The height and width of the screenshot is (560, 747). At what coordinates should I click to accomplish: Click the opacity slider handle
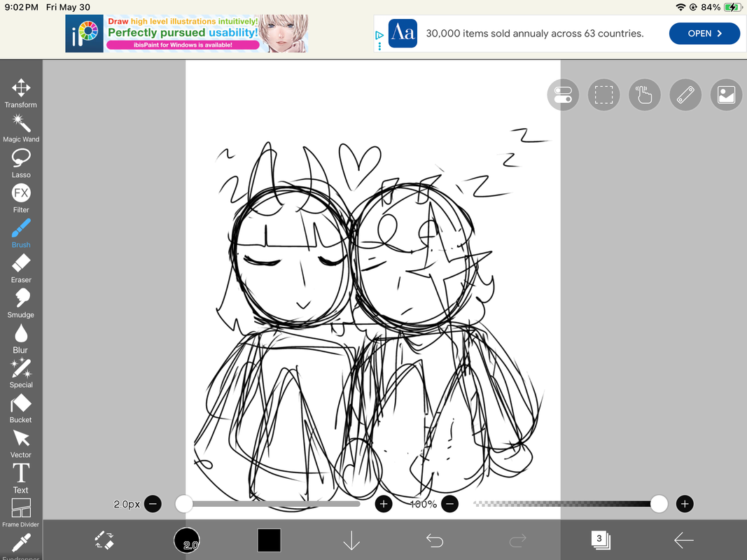pos(659,504)
